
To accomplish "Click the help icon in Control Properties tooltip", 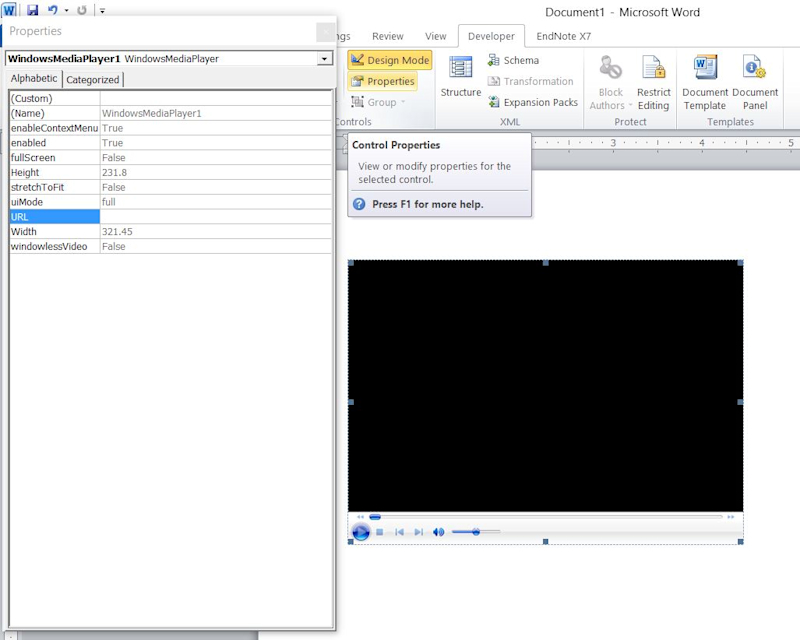I will click(359, 204).
